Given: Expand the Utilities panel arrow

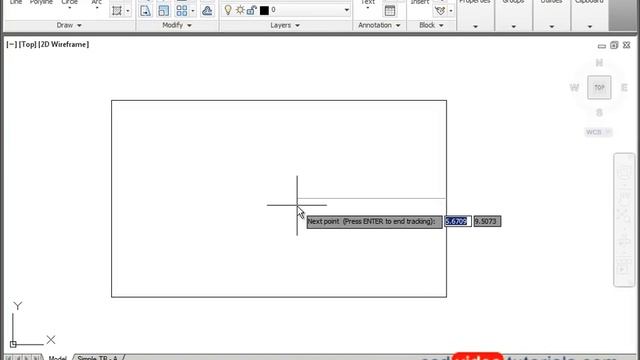Looking at the screenshot, I should (551, 27).
